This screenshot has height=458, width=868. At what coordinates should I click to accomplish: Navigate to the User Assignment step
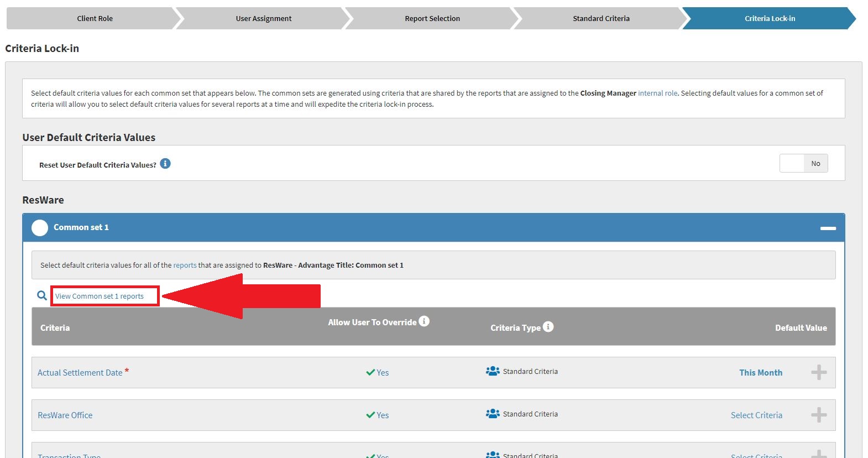click(x=263, y=18)
